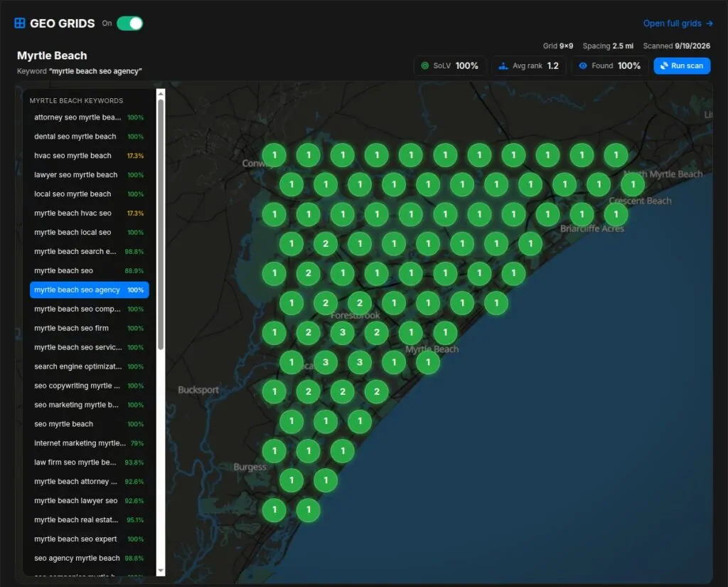Click the scrollbar down arrow in keyword list
The width and height of the screenshot is (728, 587).
tap(161, 571)
